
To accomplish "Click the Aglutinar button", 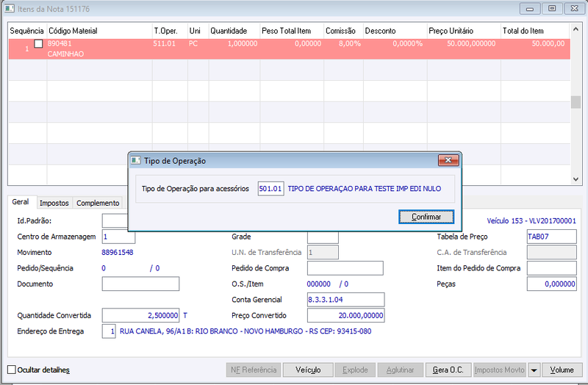I will click(400, 370).
